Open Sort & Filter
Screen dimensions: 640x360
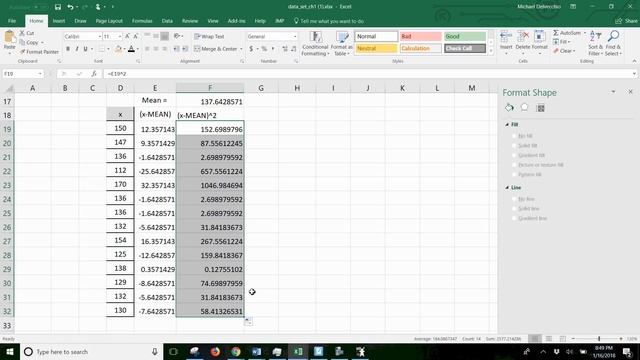595,43
